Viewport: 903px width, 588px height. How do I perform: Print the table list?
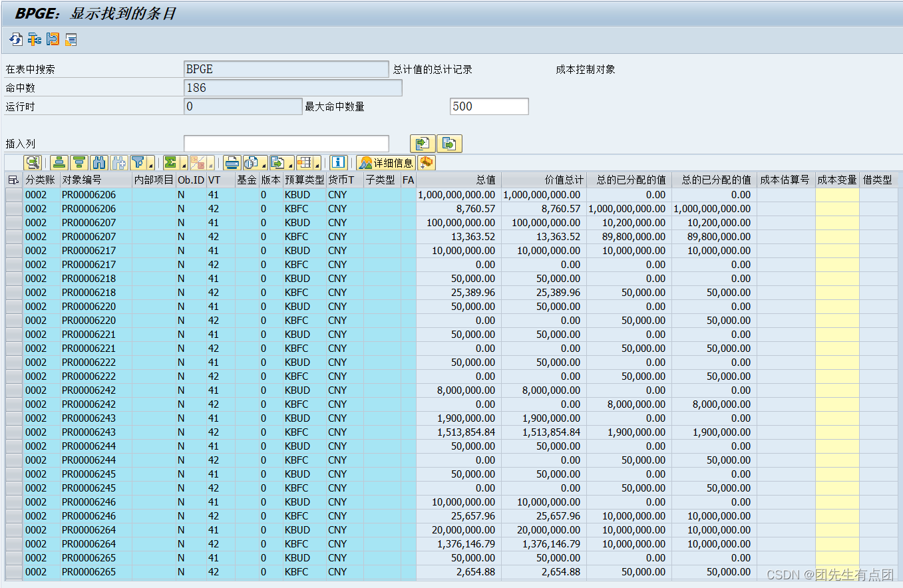(x=231, y=163)
